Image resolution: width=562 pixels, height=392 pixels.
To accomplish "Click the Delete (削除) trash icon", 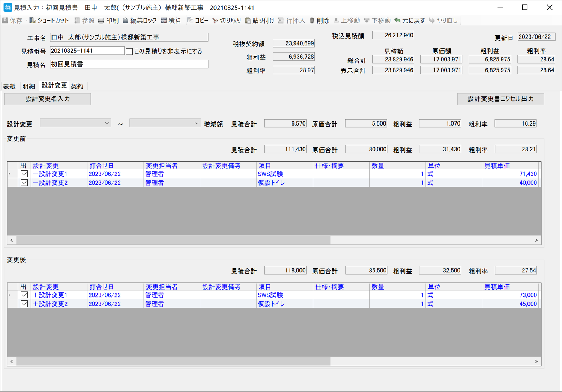I will coord(312,21).
